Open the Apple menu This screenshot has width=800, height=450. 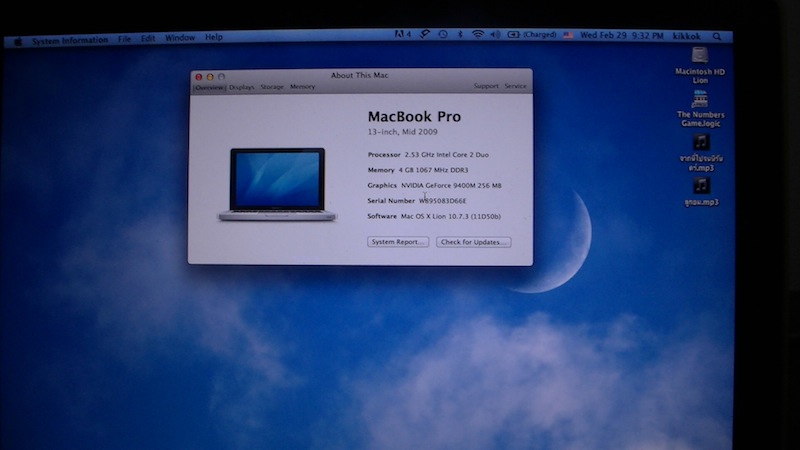(18, 41)
